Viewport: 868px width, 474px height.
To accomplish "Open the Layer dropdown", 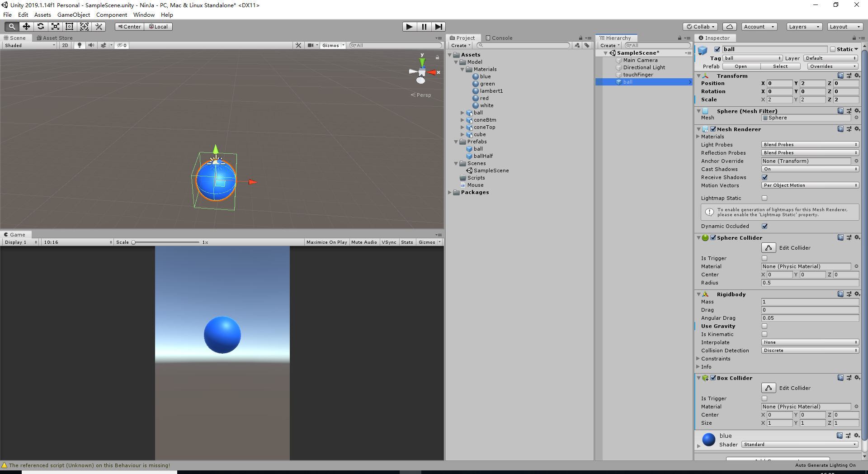I will coord(830,58).
